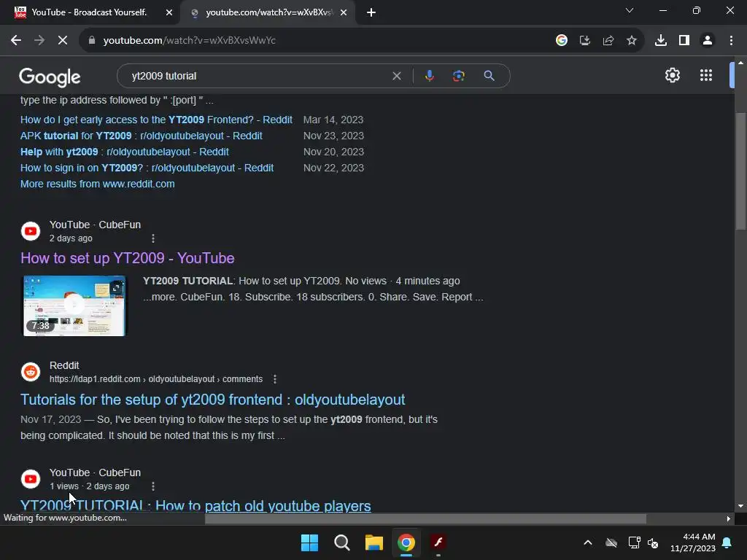Image resolution: width=747 pixels, height=560 pixels.
Task: Open 'Help with yt2009' Reddit link
Action: coord(124,152)
